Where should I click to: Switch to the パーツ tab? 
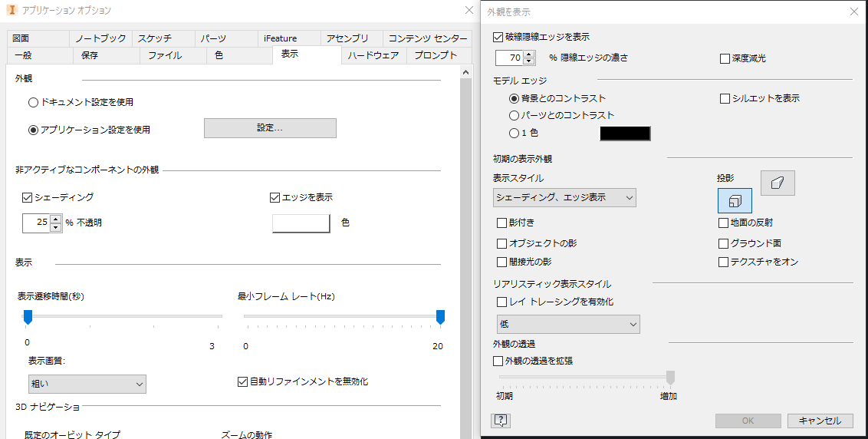pyautogui.click(x=226, y=38)
